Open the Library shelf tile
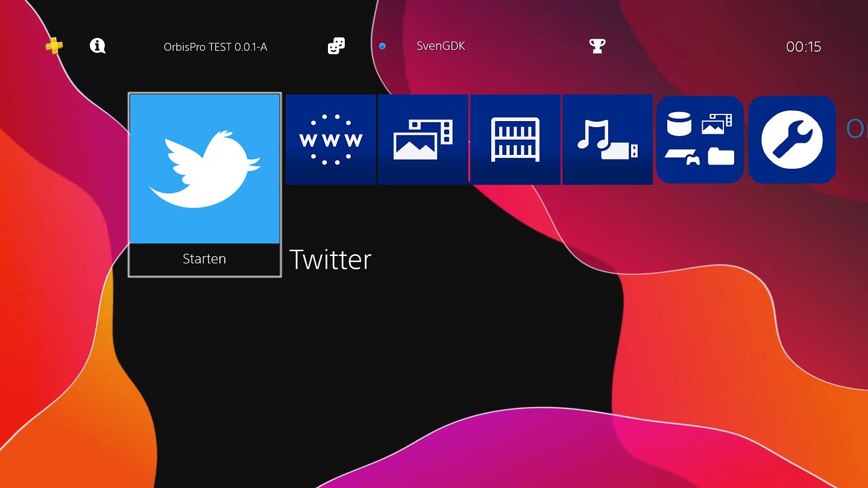This screenshot has width=868, height=488. (x=515, y=140)
